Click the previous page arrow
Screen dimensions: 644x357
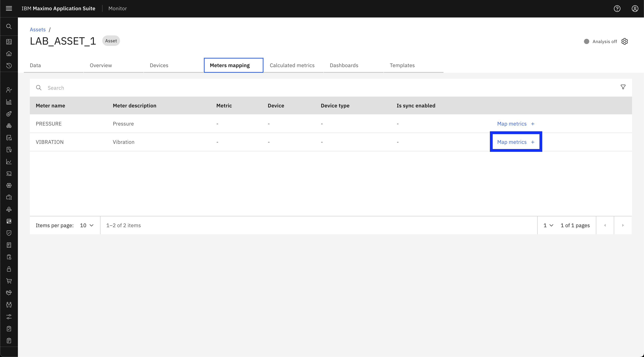coord(605,225)
